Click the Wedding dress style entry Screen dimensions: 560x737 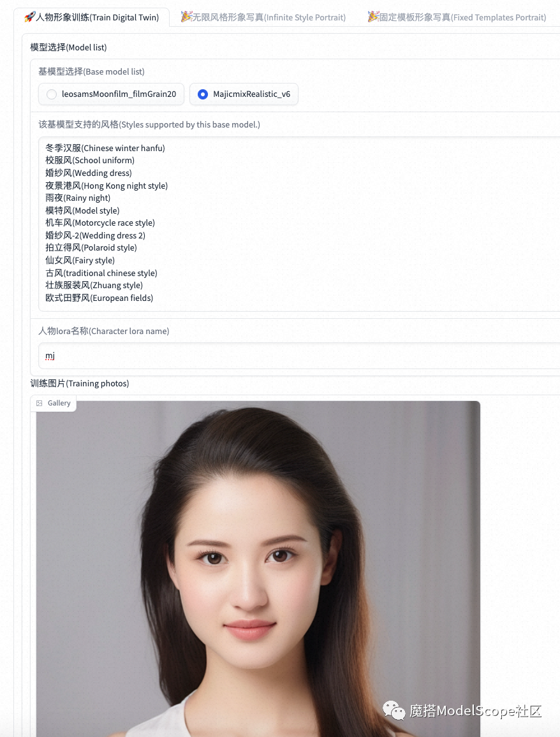click(89, 173)
